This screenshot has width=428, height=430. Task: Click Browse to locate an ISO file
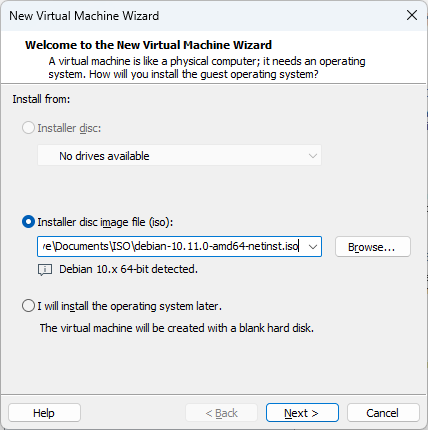tap(373, 247)
